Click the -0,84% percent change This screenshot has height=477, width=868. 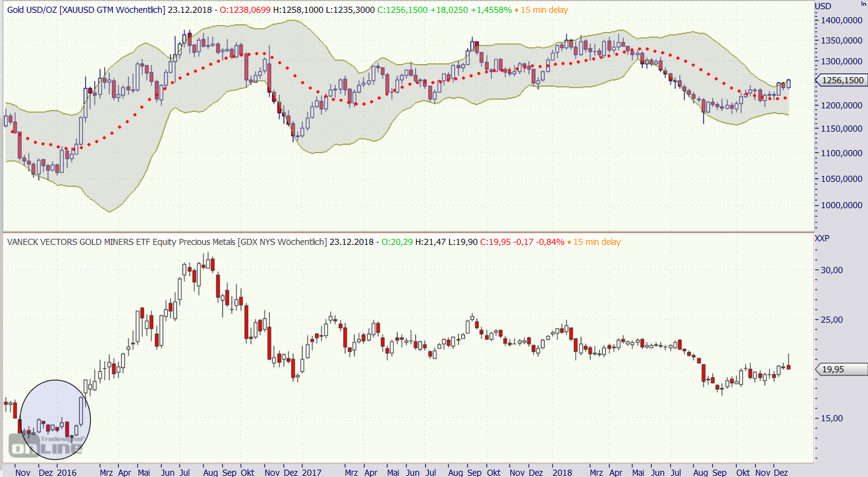pyautogui.click(x=551, y=242)
